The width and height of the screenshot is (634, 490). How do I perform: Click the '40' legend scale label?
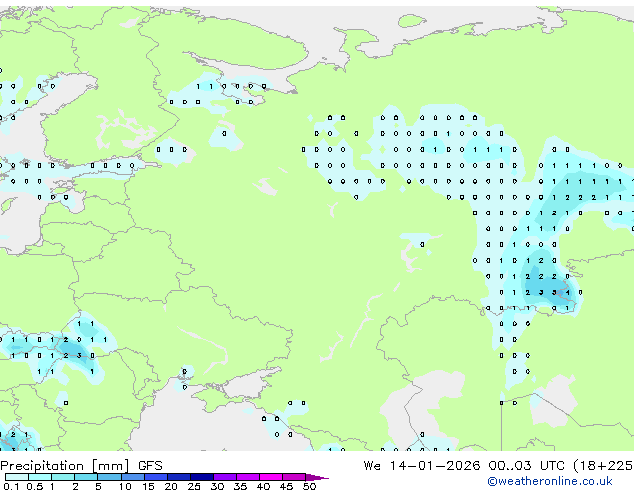pos(264,486)
